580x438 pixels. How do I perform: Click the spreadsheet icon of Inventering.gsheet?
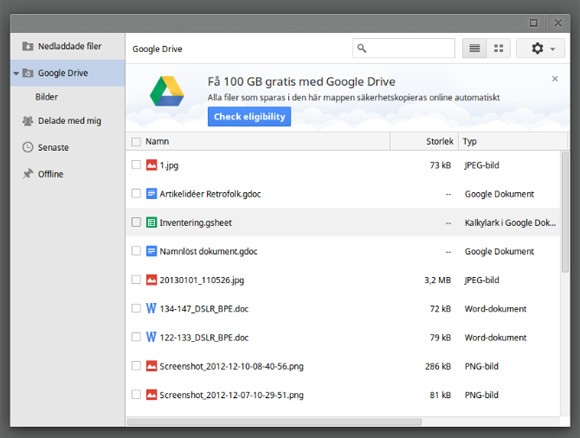tap(151, 222)
